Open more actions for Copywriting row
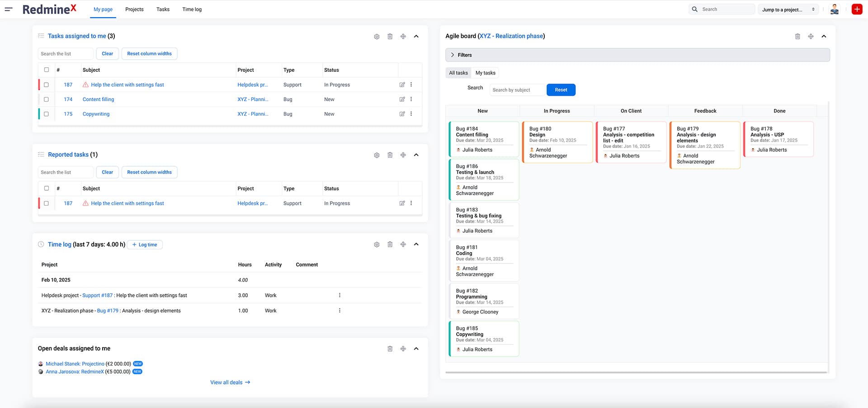868x408 pixels. tap(411, 114)
